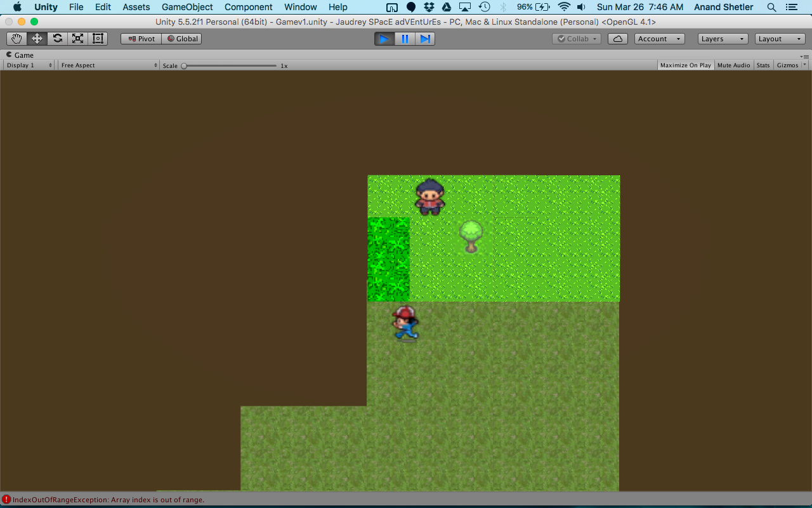Screen dimensions: 812x508
Task: Click the date and time
Action: (640, 7)
